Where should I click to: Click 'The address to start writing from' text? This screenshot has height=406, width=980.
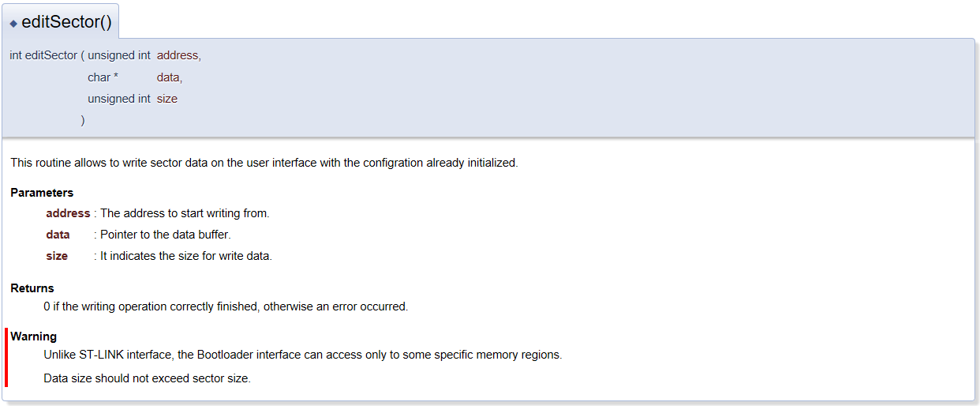tap(185, 213)
